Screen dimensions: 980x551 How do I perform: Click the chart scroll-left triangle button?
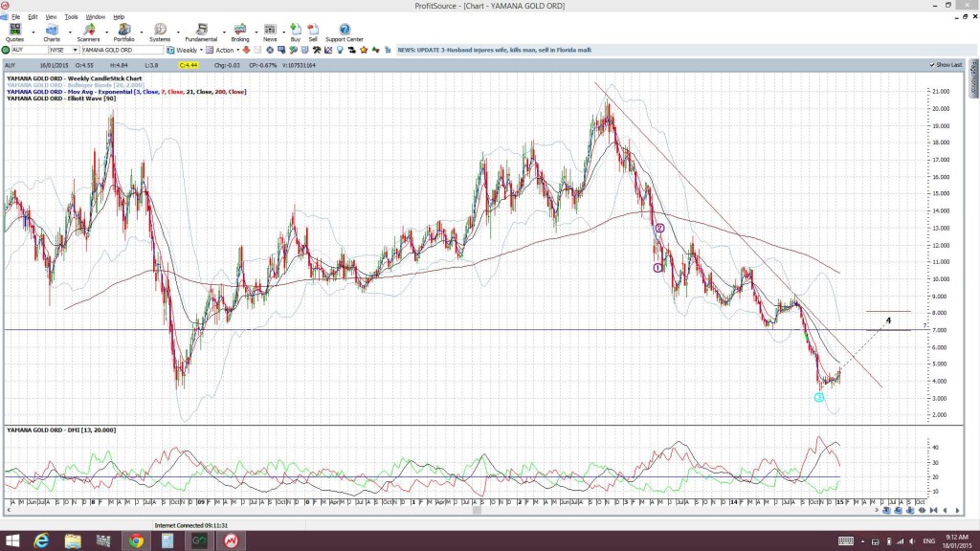(946, 511)
